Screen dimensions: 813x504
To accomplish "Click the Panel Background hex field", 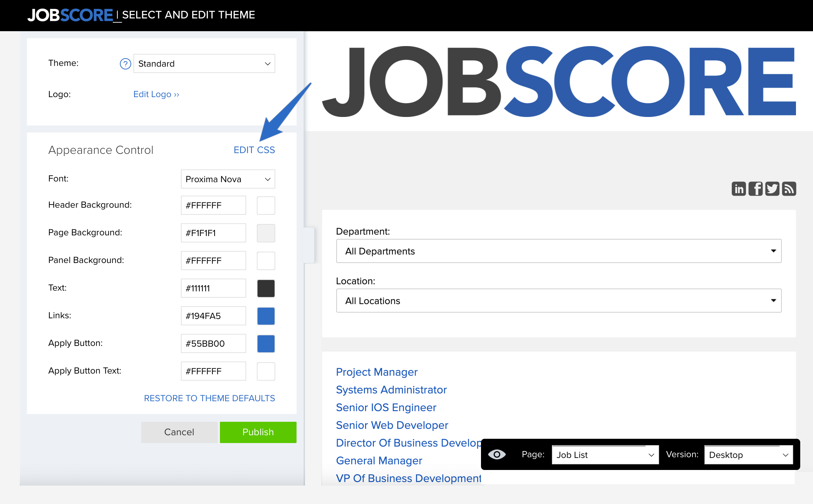I will 214,261.
